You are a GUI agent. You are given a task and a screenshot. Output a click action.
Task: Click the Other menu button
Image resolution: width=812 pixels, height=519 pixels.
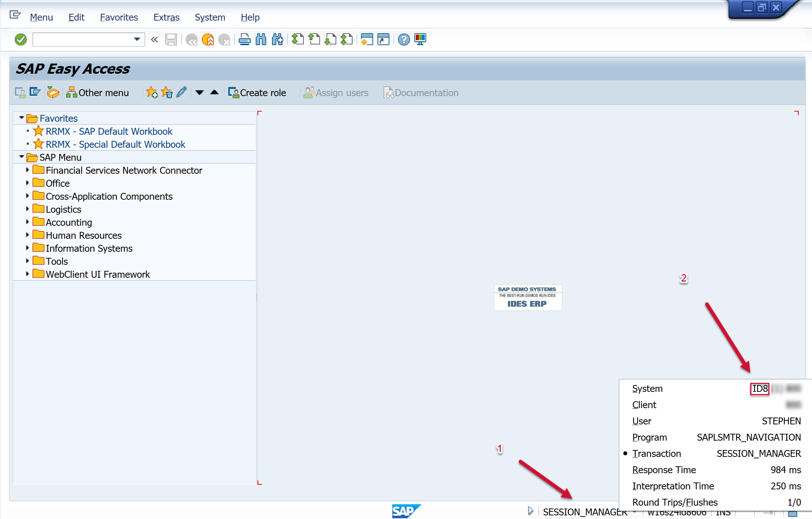pos(98,93)
